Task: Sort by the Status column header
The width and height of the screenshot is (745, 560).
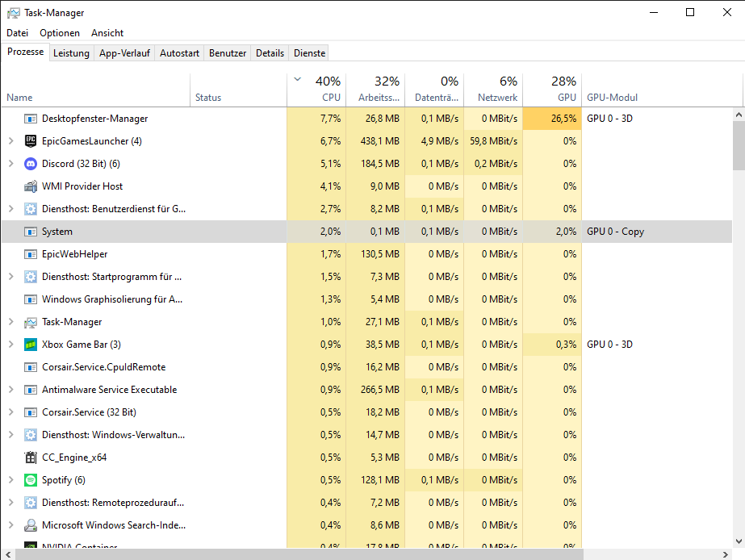Action: 239,90
